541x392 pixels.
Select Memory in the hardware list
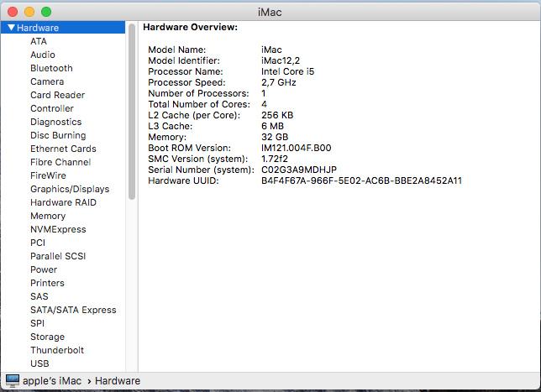point(48,216)
